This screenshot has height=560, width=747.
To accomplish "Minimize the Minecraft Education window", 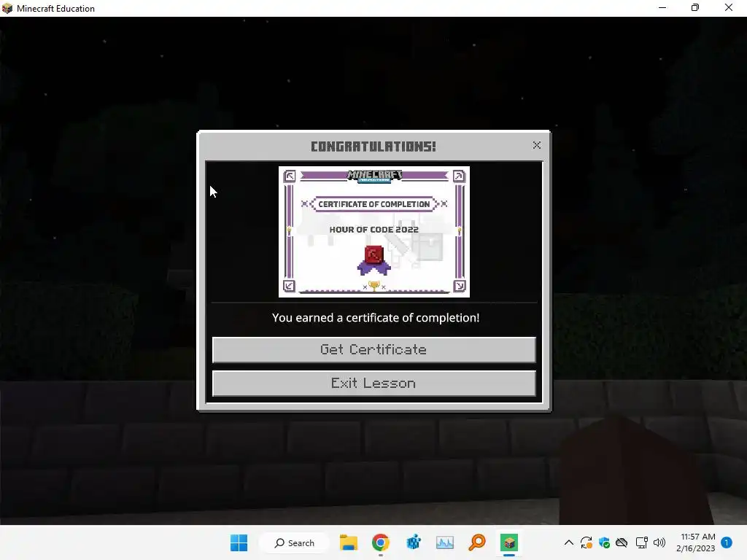I will (662, 7).
